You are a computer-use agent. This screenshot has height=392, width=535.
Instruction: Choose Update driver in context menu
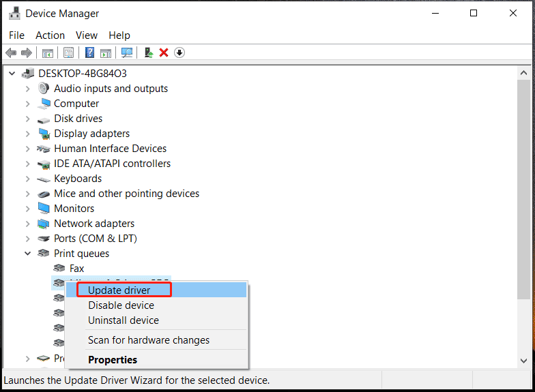pyautogui.click(x=156, y=290)
